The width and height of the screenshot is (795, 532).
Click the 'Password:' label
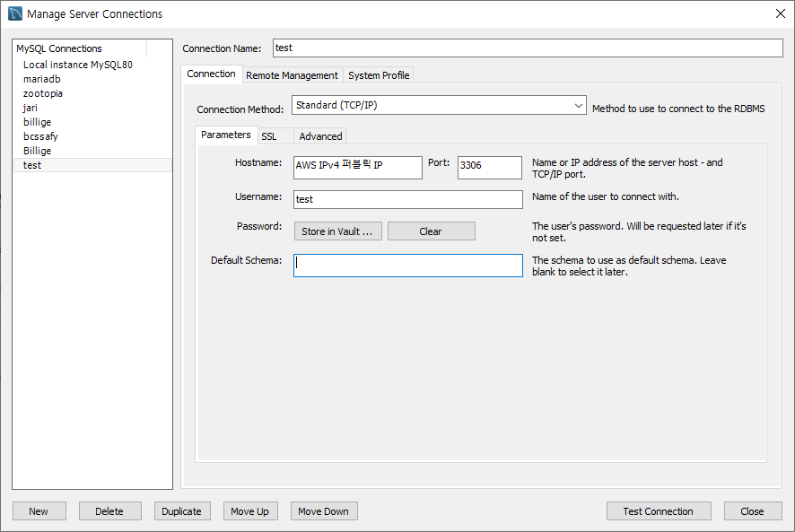click(x=259, y=226)
